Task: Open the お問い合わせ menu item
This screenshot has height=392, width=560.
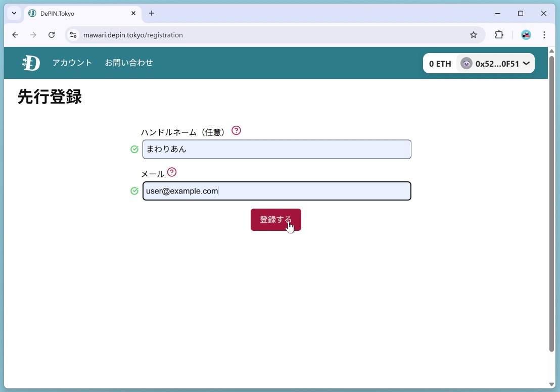Action: point(129,63)
